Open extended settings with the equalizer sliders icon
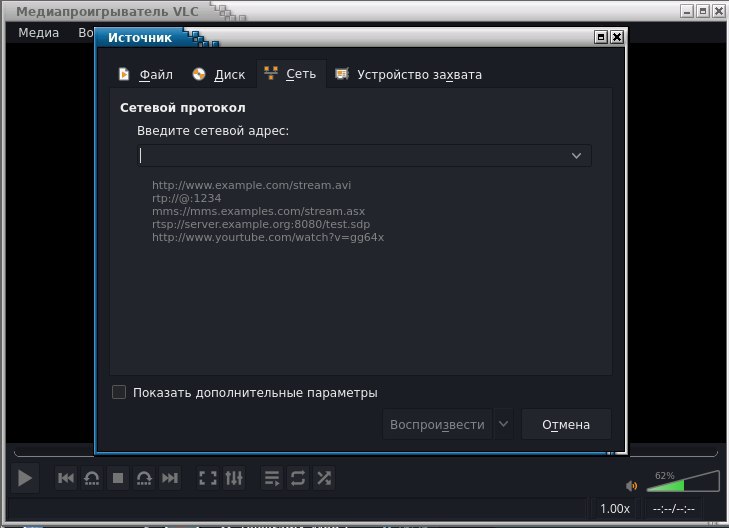Image resolution: width=729 pixels, height=528 pixels. [234, 478]
